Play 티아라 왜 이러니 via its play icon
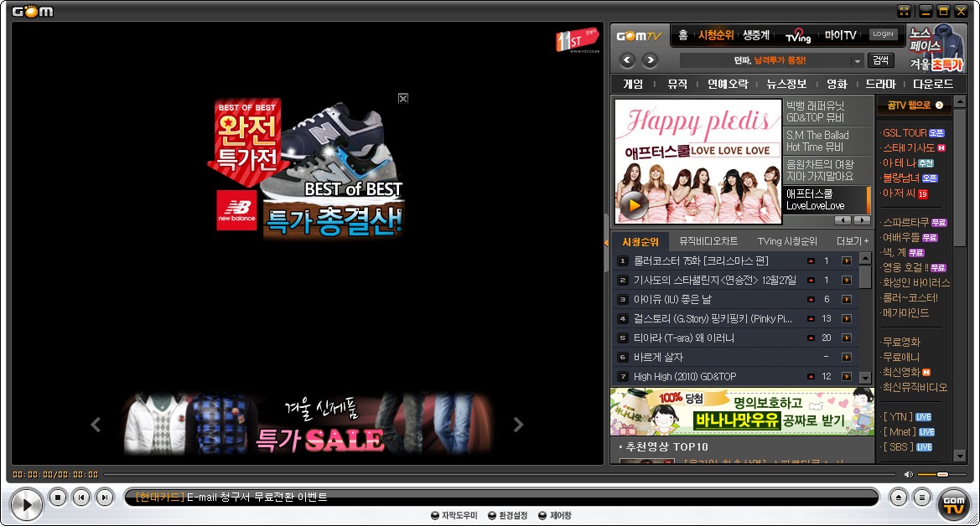The width and height of the screenshot is (980, 526). tap(847, 338)
